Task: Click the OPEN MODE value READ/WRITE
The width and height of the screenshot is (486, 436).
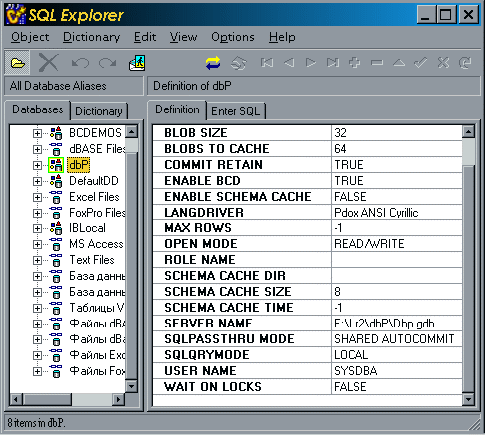Action: pos(397,244)
